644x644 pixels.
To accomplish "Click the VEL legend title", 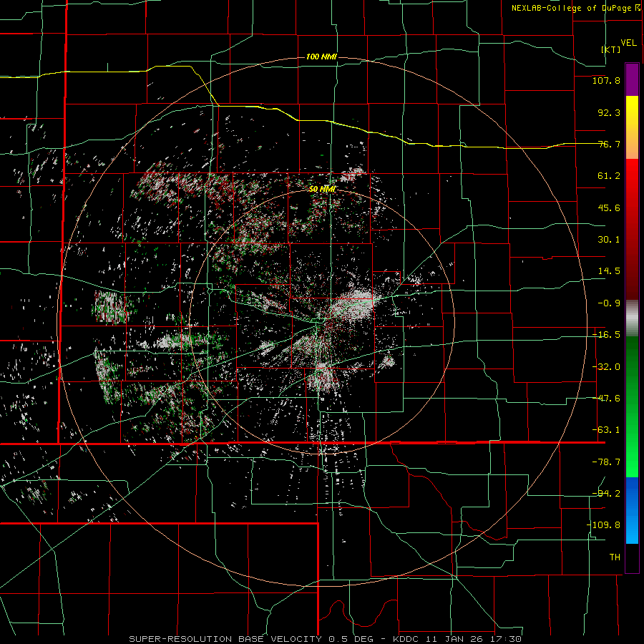I will (x=628, y=43).
